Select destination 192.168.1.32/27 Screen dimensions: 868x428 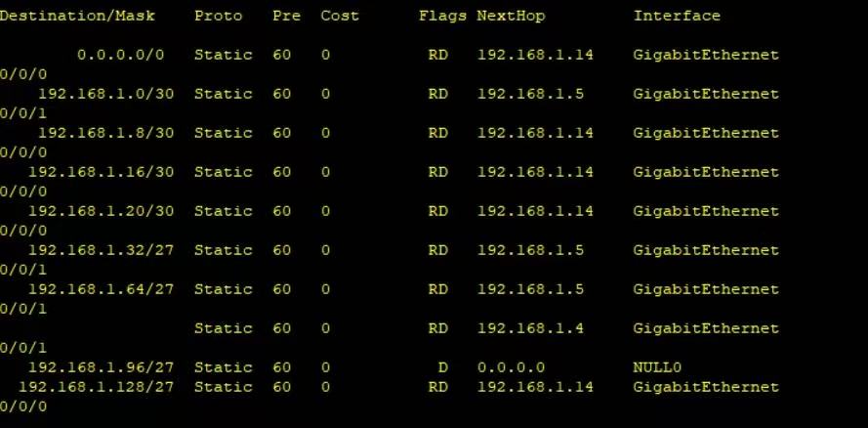coord(101,250)
